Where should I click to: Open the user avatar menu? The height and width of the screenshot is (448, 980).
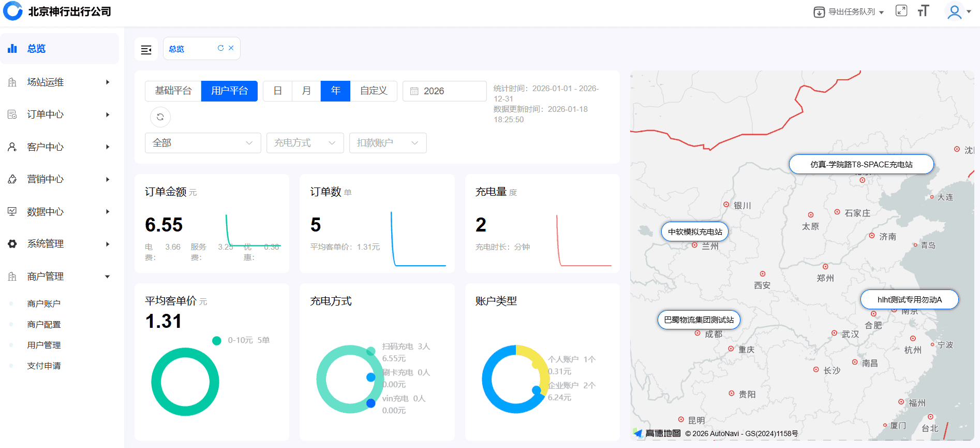point(958,11)
